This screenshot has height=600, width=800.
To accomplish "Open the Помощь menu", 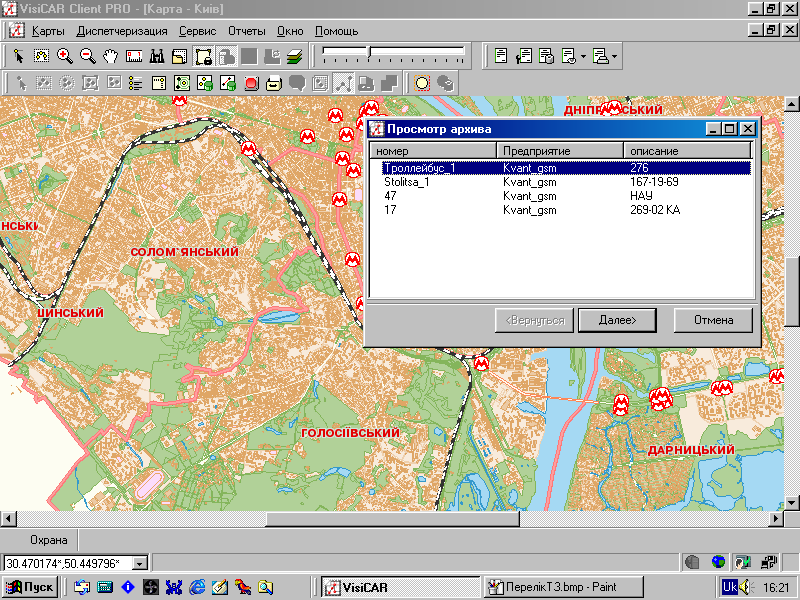I will click(x=337, y=31).
